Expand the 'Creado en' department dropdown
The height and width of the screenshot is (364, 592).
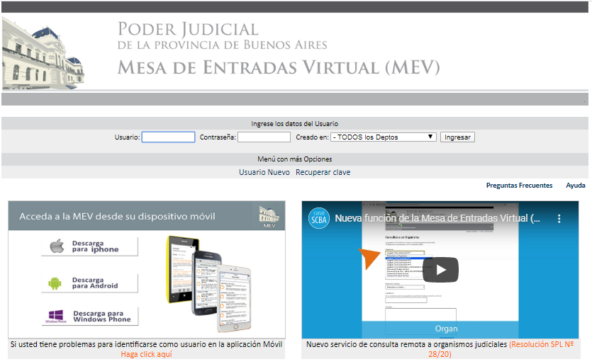[383, 137]
